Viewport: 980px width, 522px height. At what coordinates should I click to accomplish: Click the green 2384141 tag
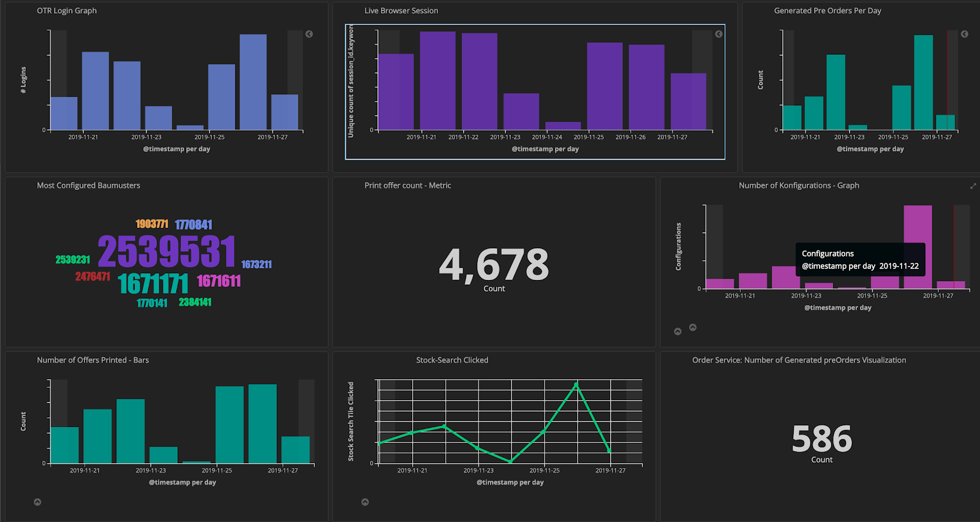pos(195,302)
